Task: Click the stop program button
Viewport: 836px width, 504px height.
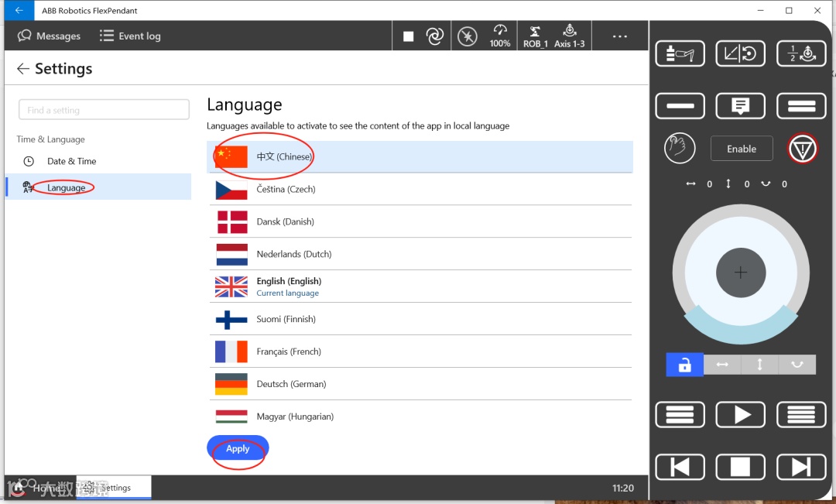Action: pyautogui.click(x=740, y=467)
